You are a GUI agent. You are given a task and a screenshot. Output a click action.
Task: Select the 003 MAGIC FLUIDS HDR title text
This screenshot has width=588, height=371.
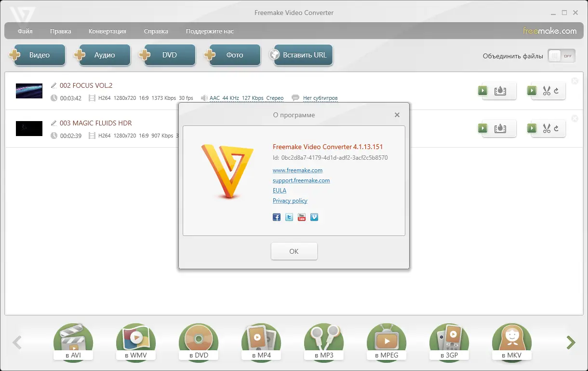coord(95,123)
